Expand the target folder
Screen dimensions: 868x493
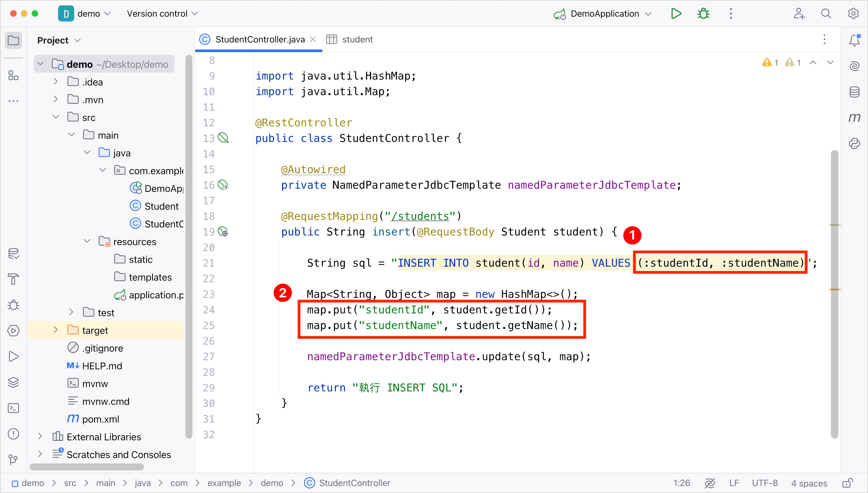[x=56, y=330]
